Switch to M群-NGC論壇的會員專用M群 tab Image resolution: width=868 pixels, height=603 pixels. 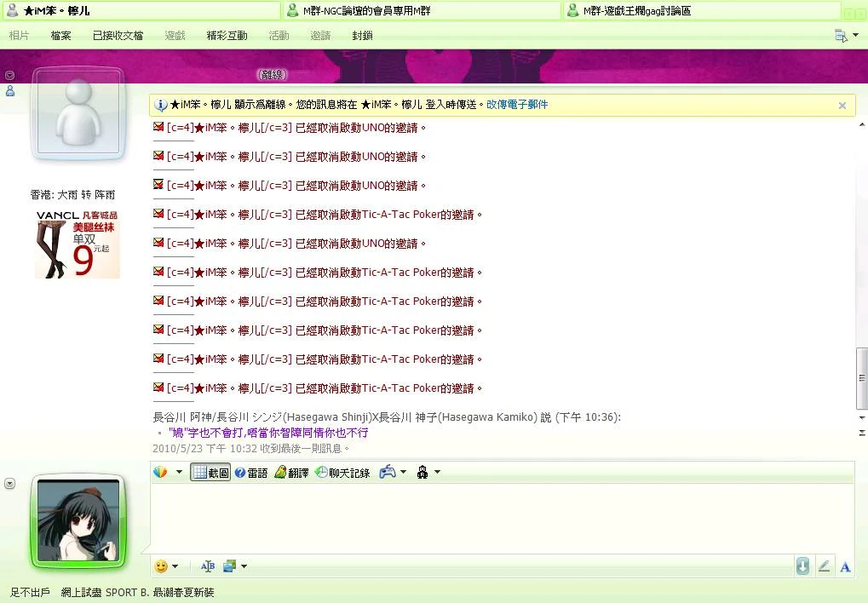pos(421,11)
